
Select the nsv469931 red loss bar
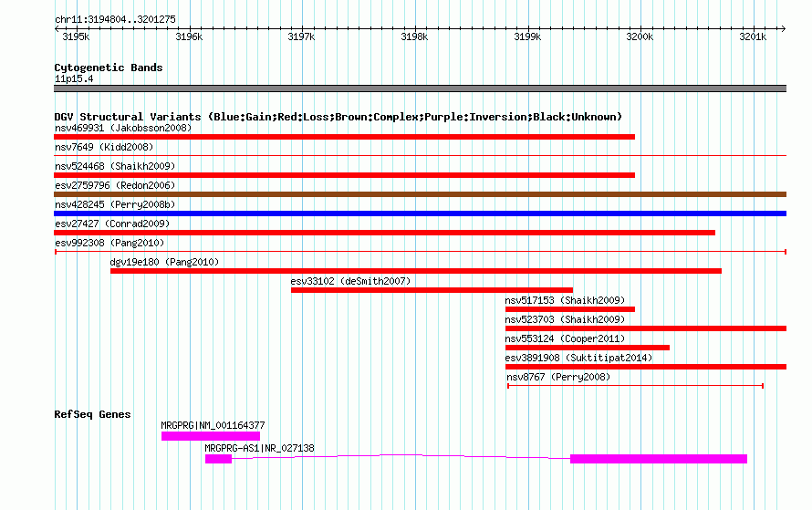344,137
